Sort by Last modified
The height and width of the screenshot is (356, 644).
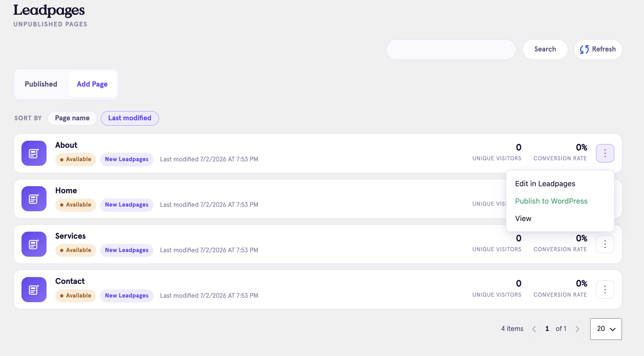130,118
